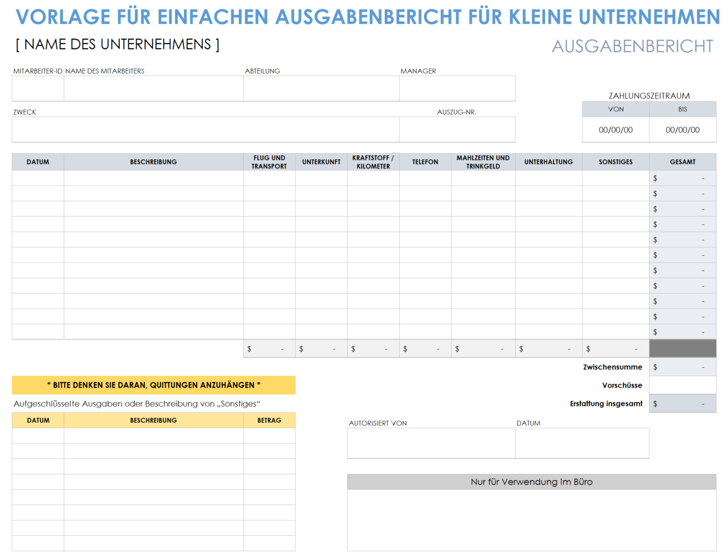Select the UNTERHALTUNG column header

(x=548, y=162)
